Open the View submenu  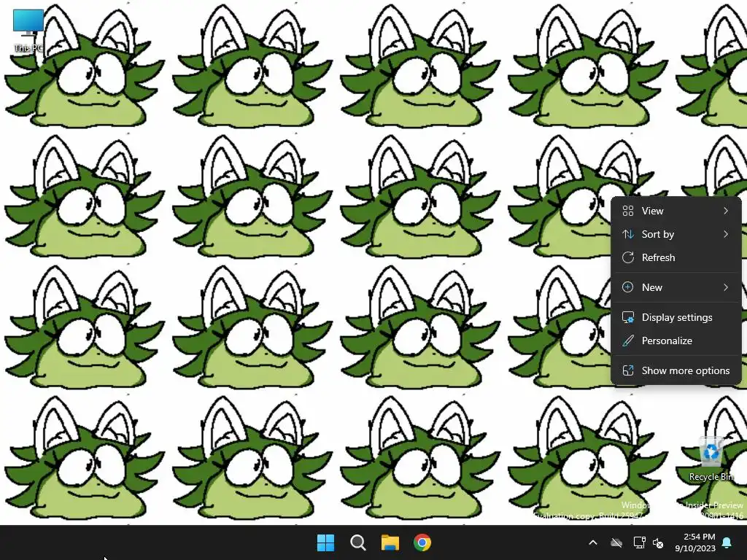pyautogui.click(x=676, y=211)
